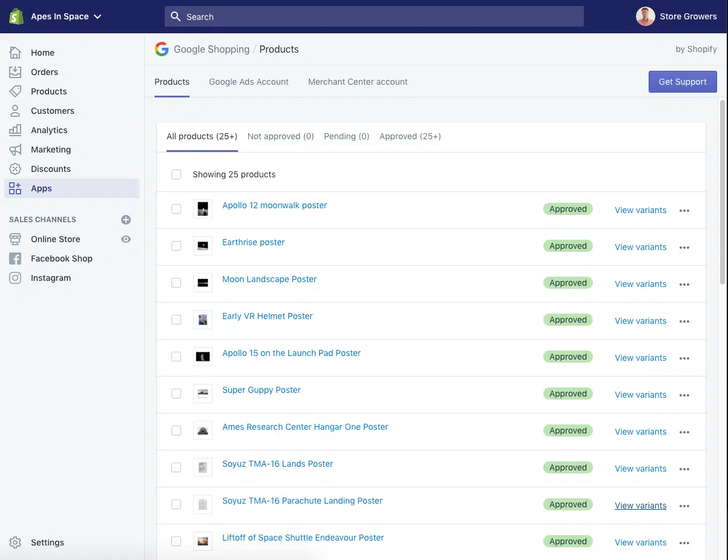Click the Discounts badge icon
The height and width of the screenshot is (560, 728).
pyautogui.click(x=15, y=169)
